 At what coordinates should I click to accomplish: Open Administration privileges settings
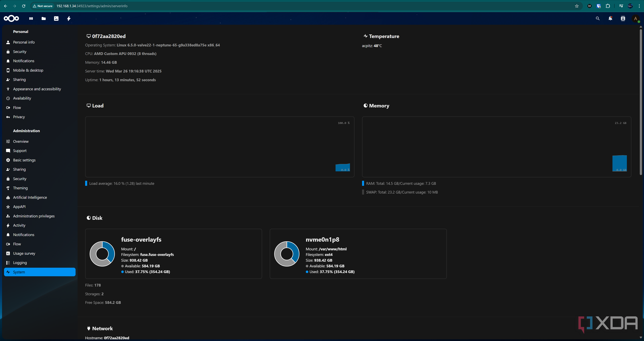40,216
